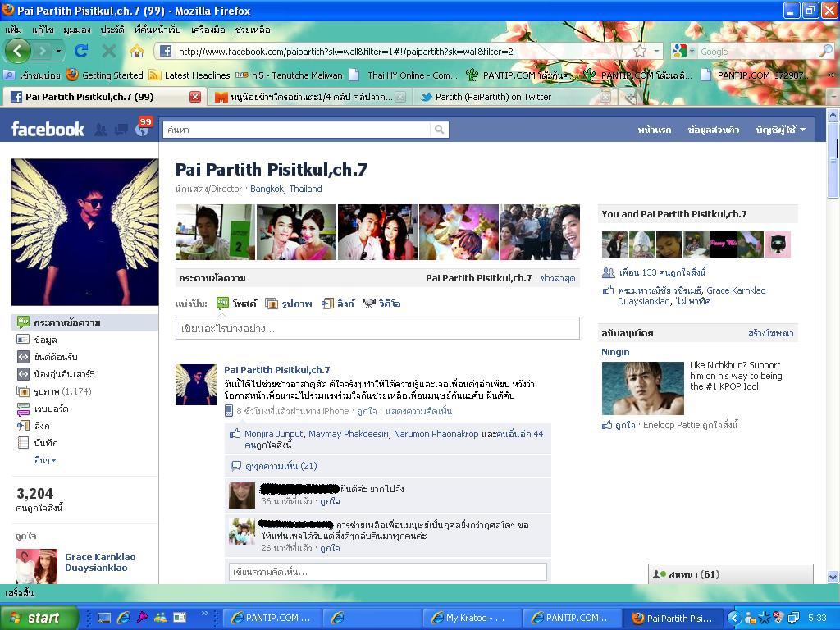Close the Pai Partith Pisitkul tab
The height and width of the screenshot is (630, 840).
tap(195, 97)
